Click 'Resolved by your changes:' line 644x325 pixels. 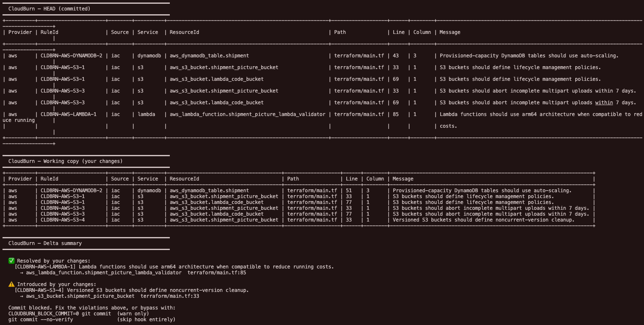click(x=54, y=261)
